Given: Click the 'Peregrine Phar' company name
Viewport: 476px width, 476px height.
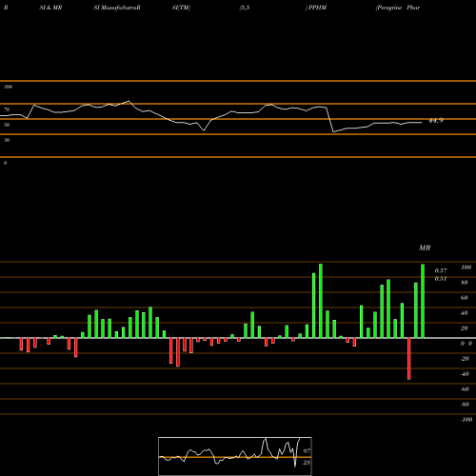Looking at the screenshot, I should point(398,8).
